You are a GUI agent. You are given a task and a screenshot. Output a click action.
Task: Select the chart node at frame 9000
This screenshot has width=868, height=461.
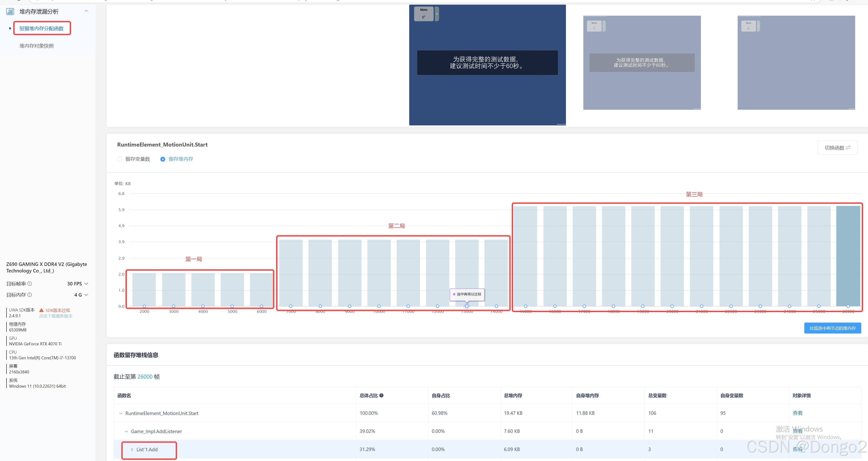pyautogui.click(x=350, y=306)
